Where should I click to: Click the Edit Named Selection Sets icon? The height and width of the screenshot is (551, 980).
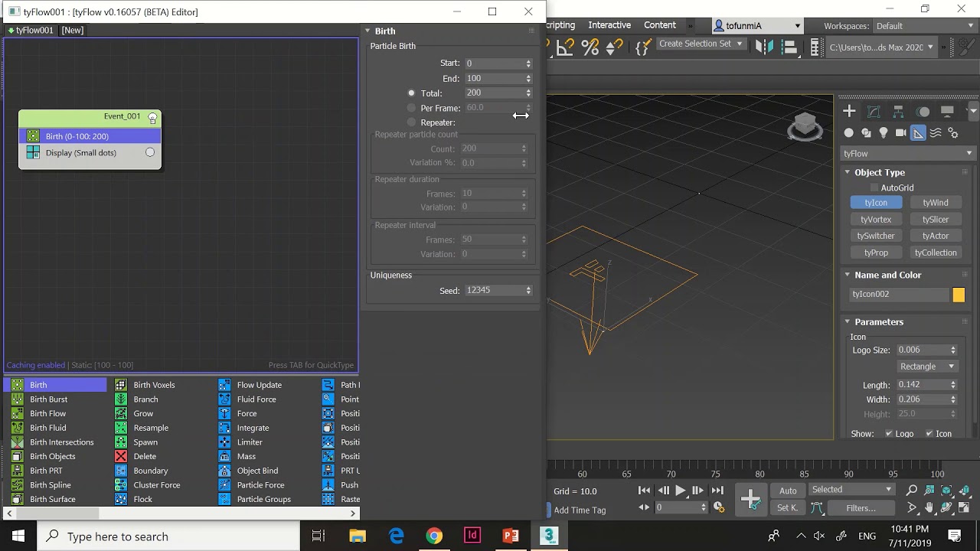tap(642, 47)
